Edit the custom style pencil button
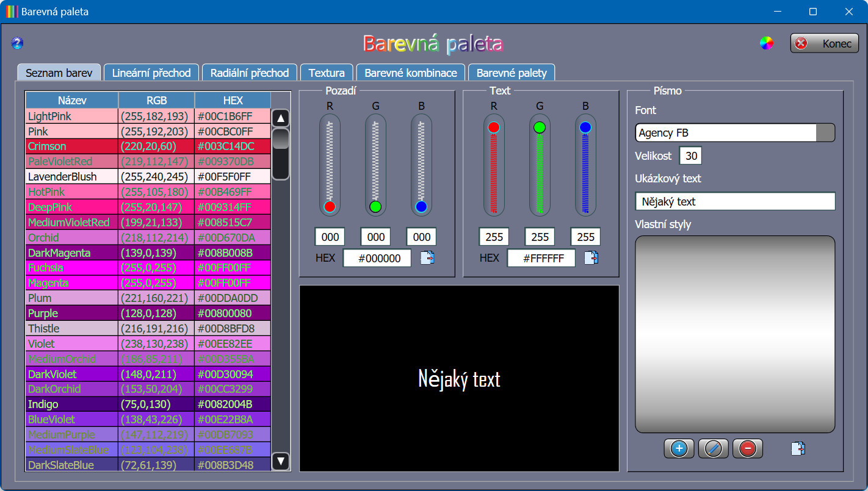 pos(713,449)
